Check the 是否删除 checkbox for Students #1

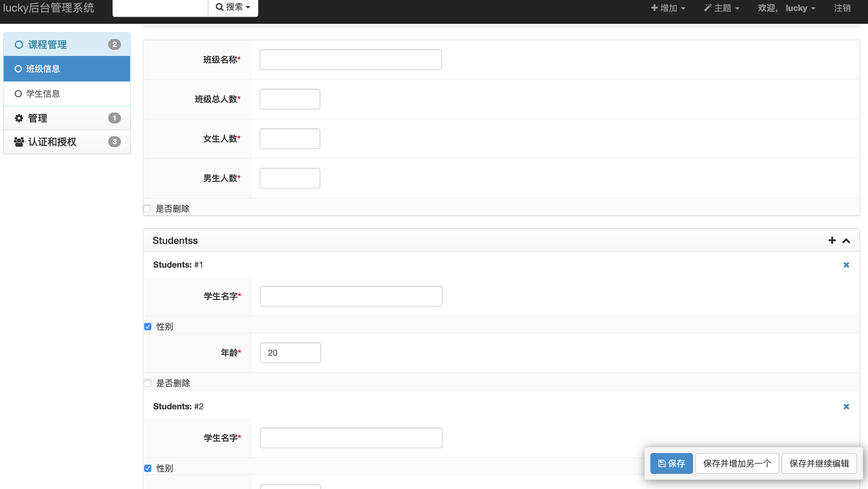148,383
